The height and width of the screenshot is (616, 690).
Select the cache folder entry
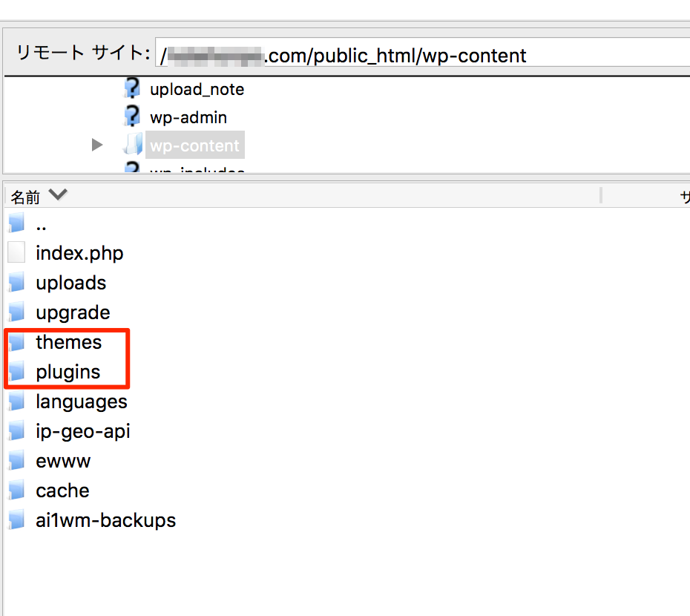pyautogui.click(x=62, y=491)
